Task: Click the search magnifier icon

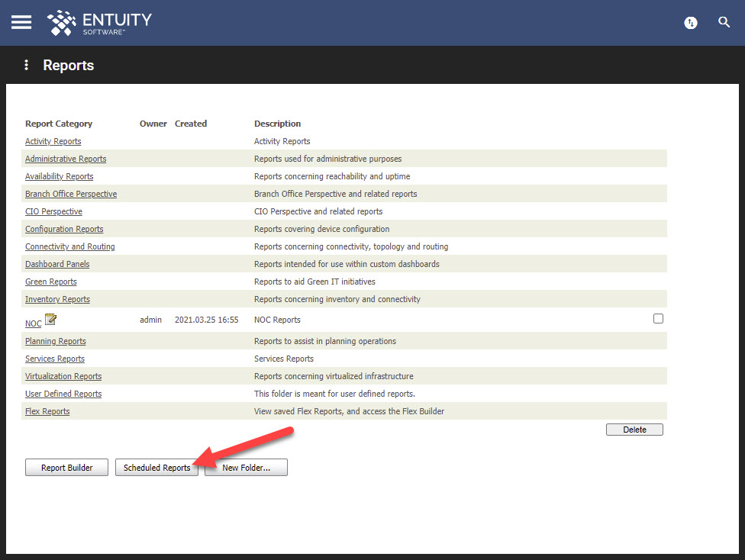Action: [x=724, y=22]
